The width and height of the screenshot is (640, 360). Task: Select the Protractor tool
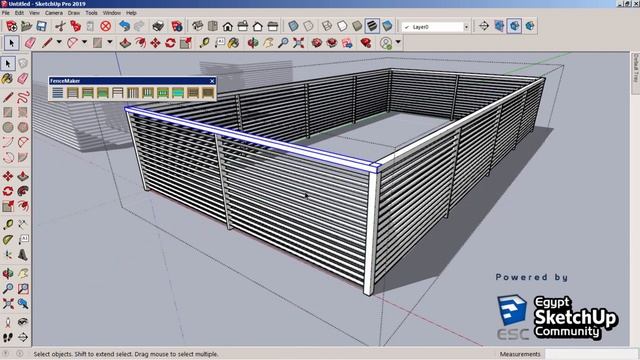[8, 239]
